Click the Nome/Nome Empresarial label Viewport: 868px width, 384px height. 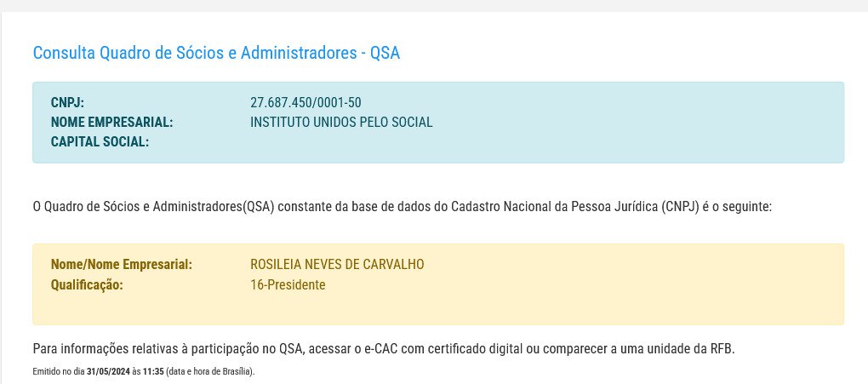click(x=122, y=265)
